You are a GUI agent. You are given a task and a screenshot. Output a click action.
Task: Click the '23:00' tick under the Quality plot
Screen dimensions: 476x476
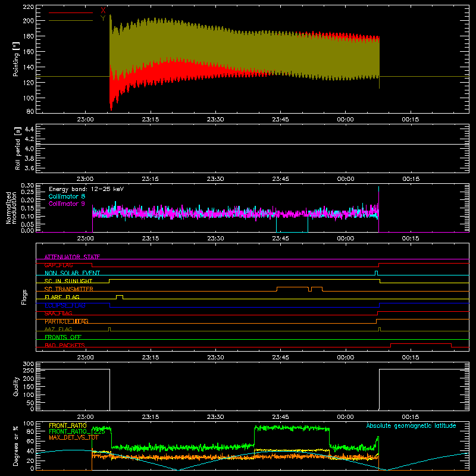click(85, 417)
